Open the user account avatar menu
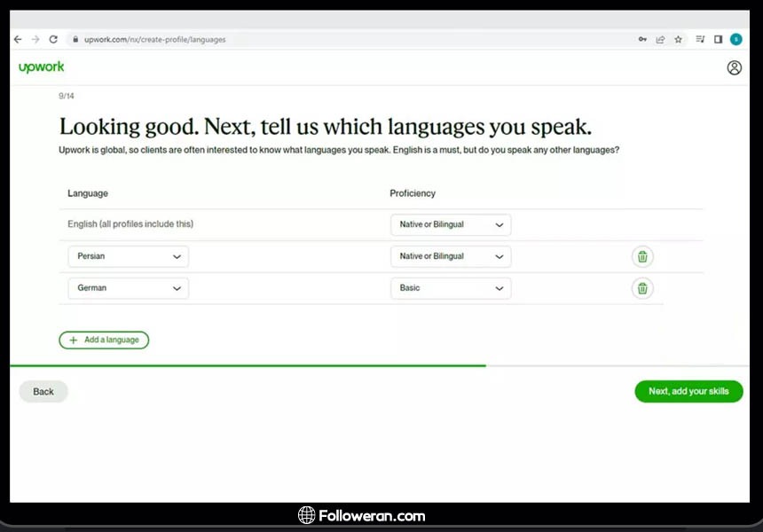The image size is (763, 532). [734, 67]
